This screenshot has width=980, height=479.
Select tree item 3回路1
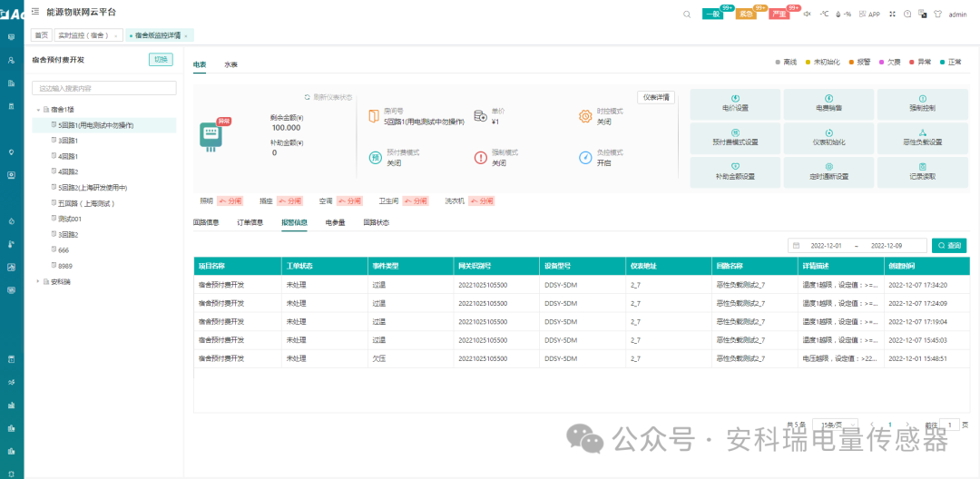(67, 141)
